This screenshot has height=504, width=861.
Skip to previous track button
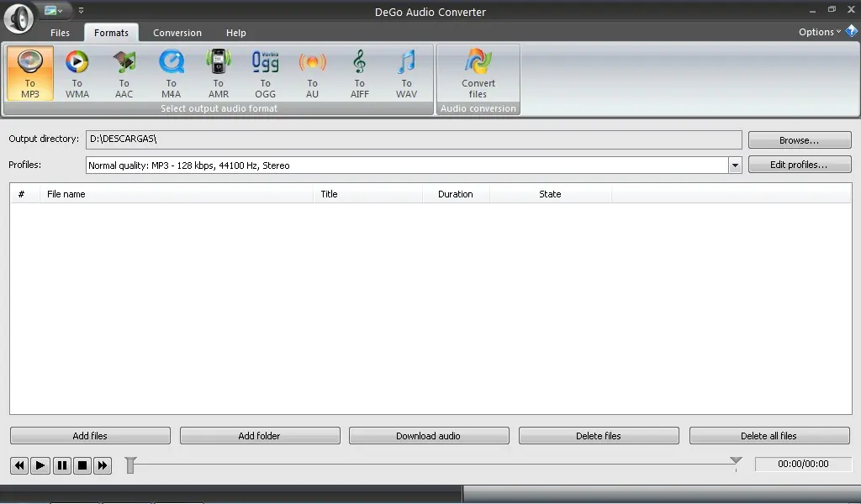(x=19, y=465)
